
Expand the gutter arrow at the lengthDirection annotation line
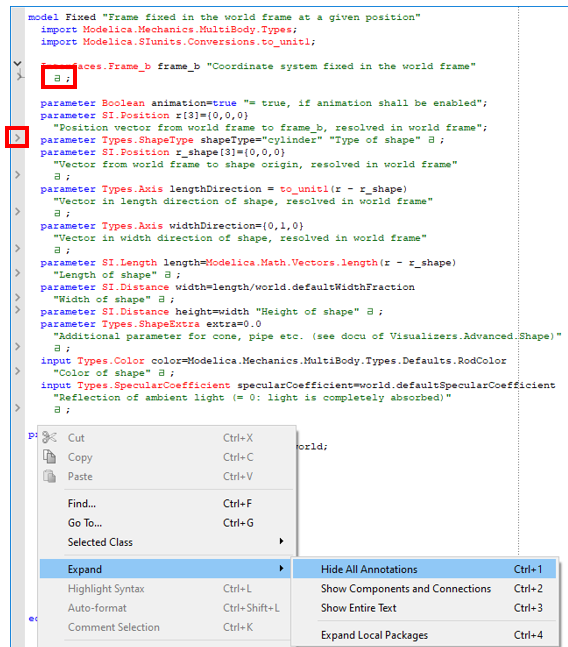pos(17,211)
